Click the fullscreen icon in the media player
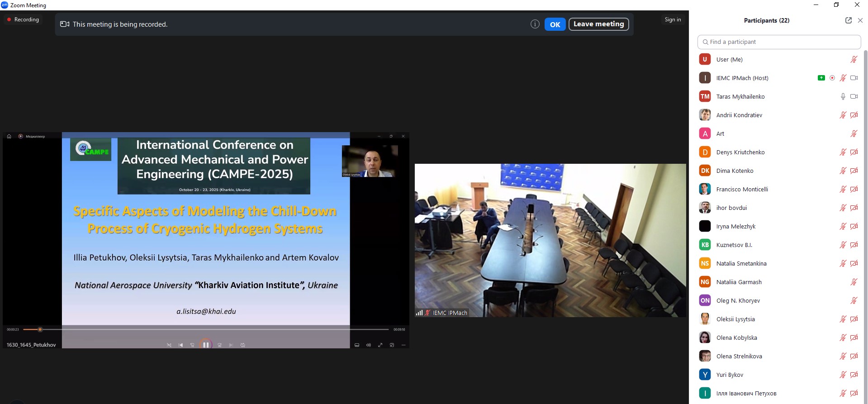This screenshot has width=868, height=404. [380, 345]
